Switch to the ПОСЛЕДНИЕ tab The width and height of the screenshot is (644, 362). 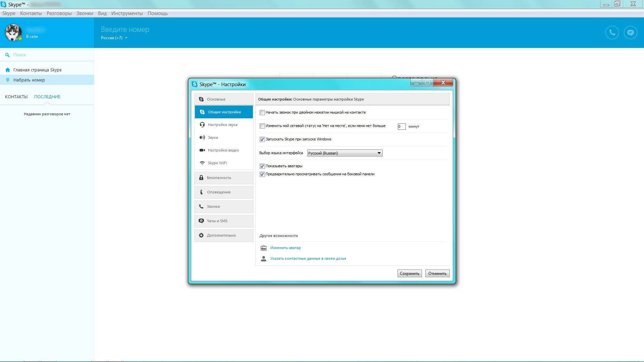click(x=47, y=97)
